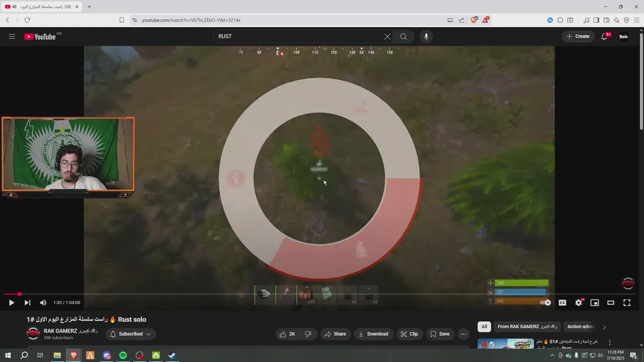Skip to the next video
This screenshot has width=644, height=362.
(27, 303)
